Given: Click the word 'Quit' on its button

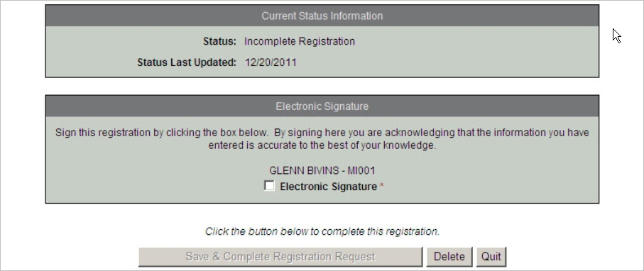Looking at the screenshot, I should click(x=491, y=257).
